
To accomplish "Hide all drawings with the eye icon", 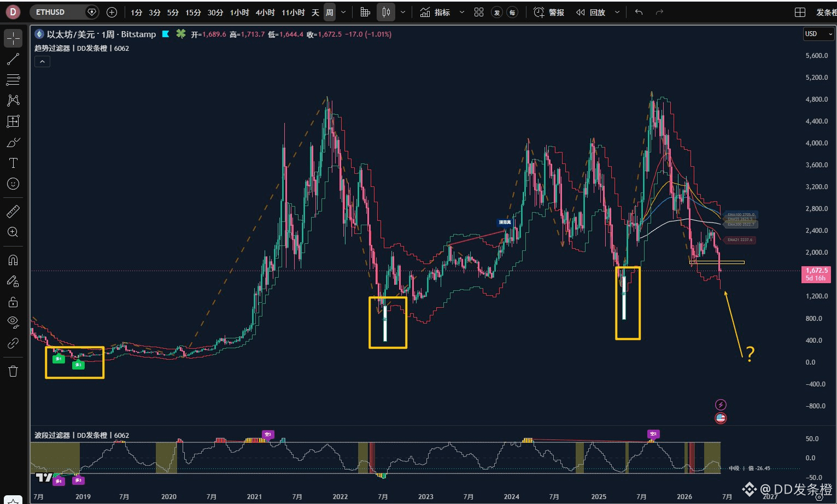I will pos(13,322).
